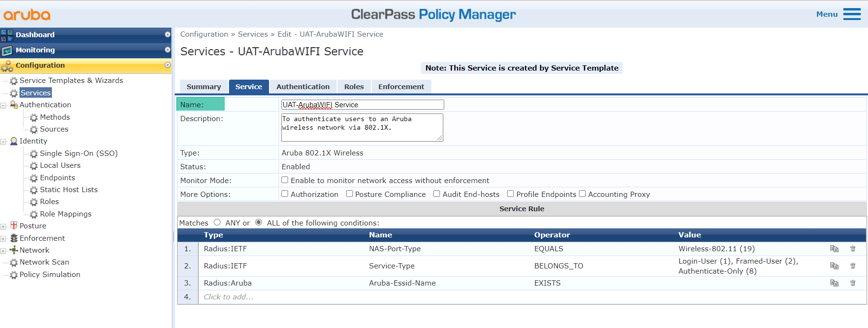Image resolution: width=868 pixels, height=328 pixels.
Task: Click the Description text area
Action: point(362,127)
